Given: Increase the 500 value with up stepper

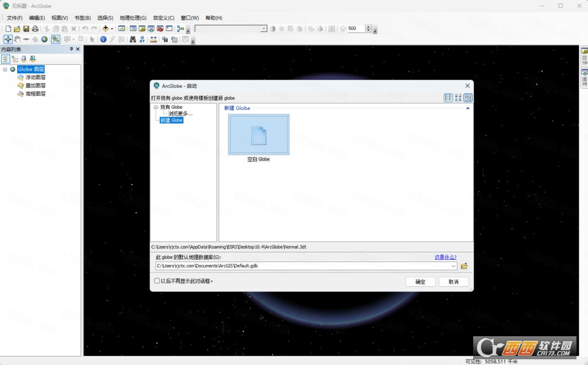Looking at the screenshot, I should (x=368, y=26).
